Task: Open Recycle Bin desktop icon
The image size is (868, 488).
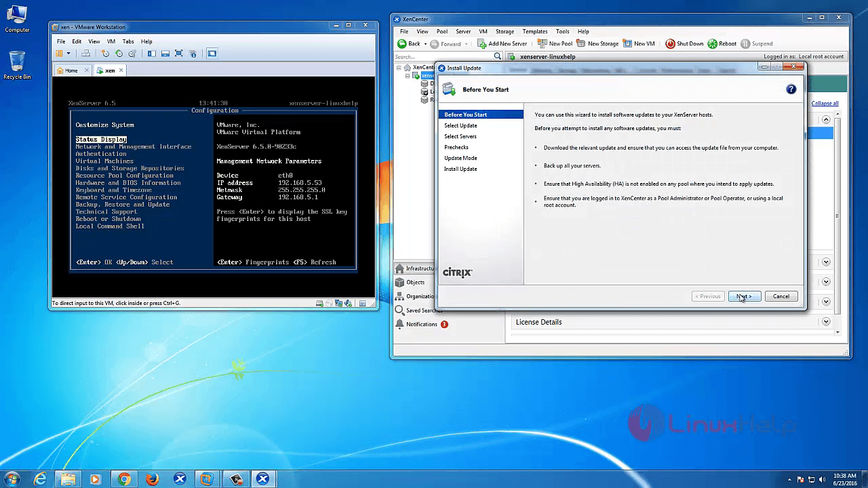Action: point(17,66)
